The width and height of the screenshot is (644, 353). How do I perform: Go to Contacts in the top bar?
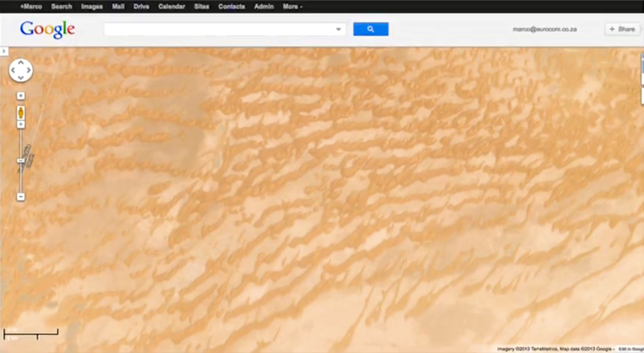pos(231,7)
